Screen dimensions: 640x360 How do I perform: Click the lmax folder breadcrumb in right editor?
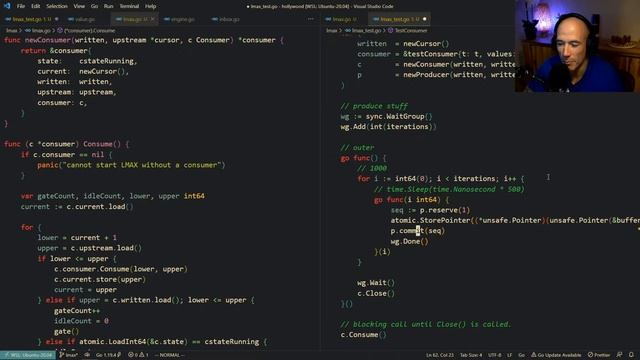(331, 31)
